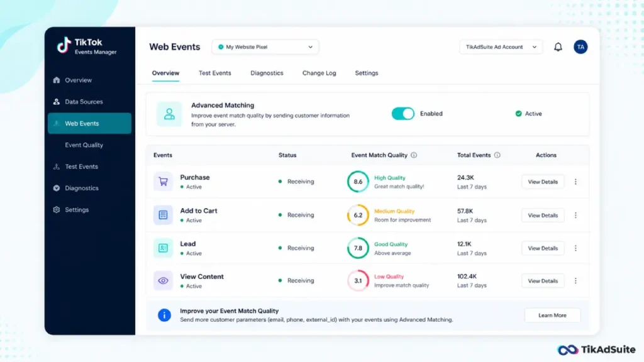644x362 pixels.
Task: Click the View Content eye icon
Action: click(x=163, y=281)
